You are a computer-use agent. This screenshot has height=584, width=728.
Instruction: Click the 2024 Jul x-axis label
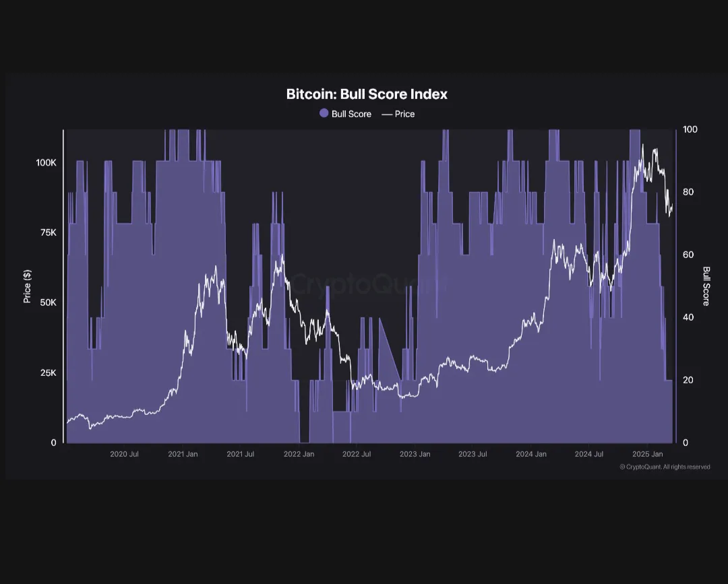(588, 454)
